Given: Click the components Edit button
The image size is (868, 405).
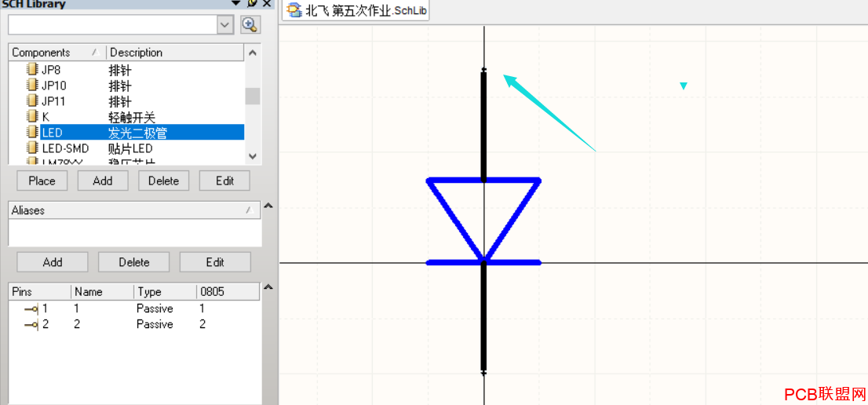Looking at the screenshot, I should pos(224,181).
